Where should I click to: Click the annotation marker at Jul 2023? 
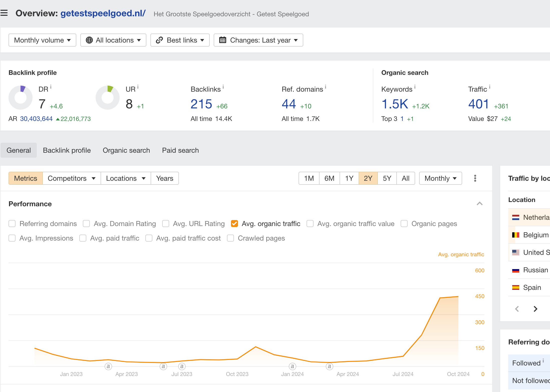[182, 366]
